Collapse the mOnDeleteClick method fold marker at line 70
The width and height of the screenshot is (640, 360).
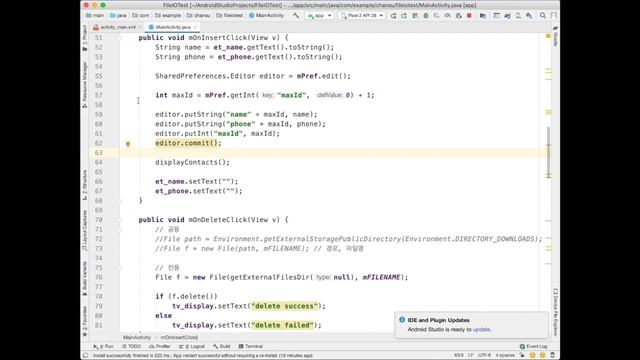click(x=120, y=220)
